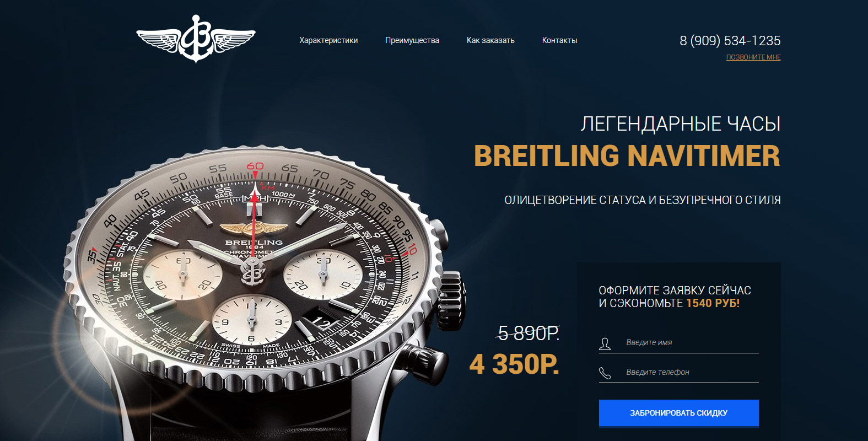Click the ЗАБРОНИРОВАТЬ СКИДКУ button
868x441 pixels.
click(x=678, y=413)
